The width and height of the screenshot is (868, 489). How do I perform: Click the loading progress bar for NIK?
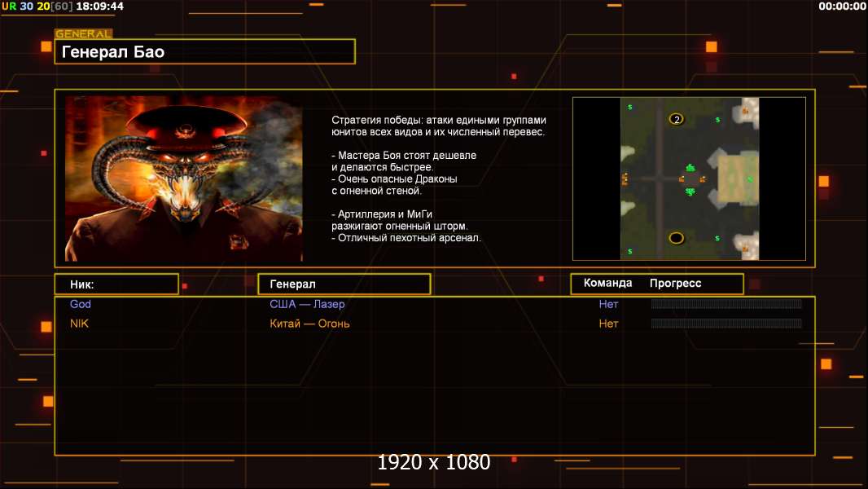coord(726,323)
